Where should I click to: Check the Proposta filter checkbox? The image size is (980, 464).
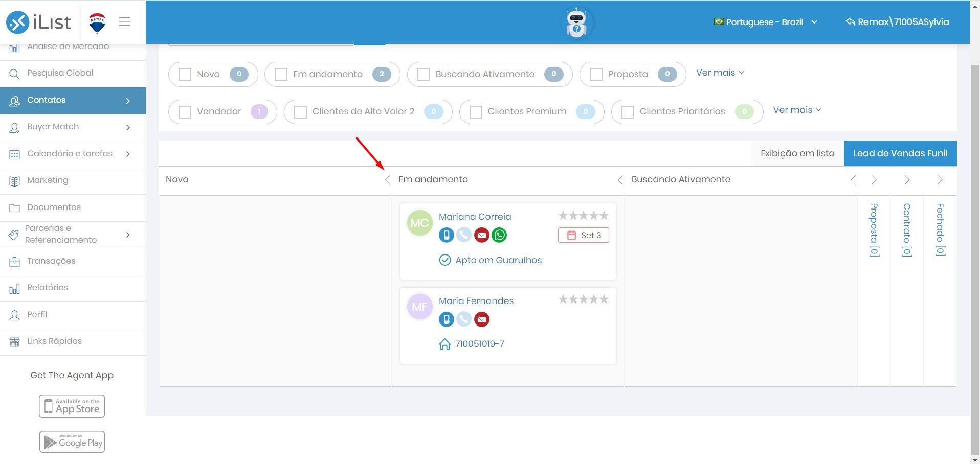click(x=596, y=75)
